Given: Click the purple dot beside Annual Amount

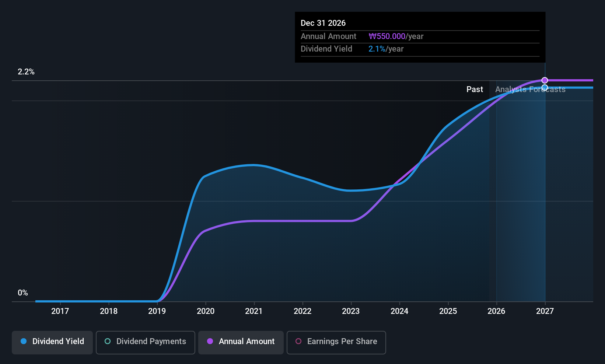Looking at the screenshot, I should pos(210,342).
